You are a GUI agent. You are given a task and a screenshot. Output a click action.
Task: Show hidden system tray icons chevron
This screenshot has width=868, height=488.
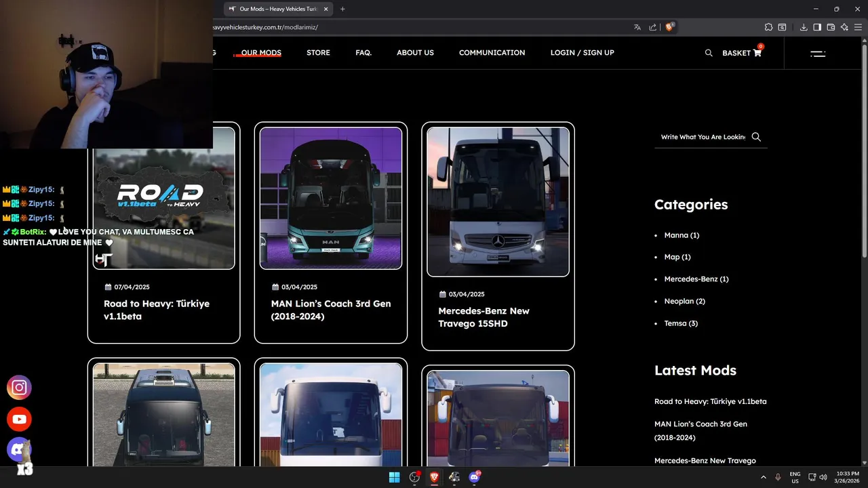point(763,477)
